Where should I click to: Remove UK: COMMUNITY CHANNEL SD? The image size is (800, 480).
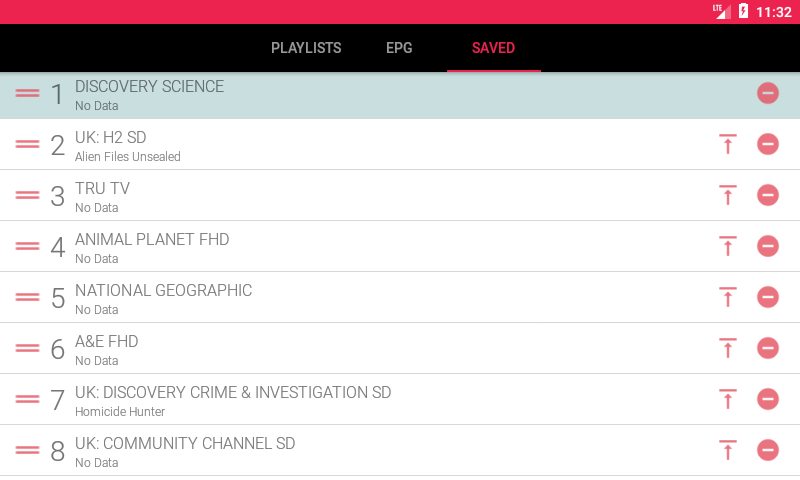[767, 450]
